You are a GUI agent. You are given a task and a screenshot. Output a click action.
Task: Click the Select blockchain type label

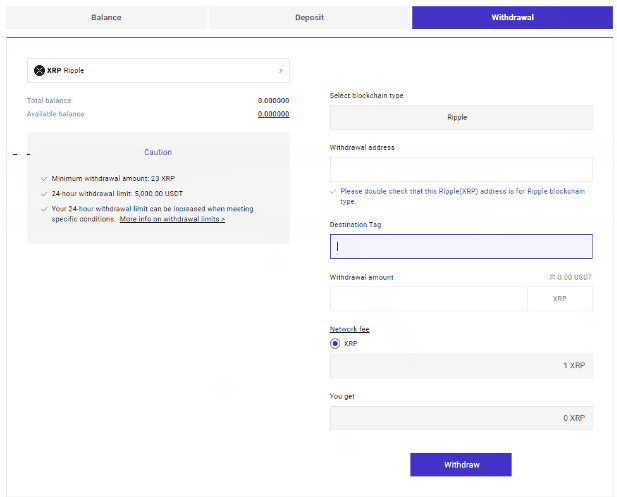[x=366, y=96]
